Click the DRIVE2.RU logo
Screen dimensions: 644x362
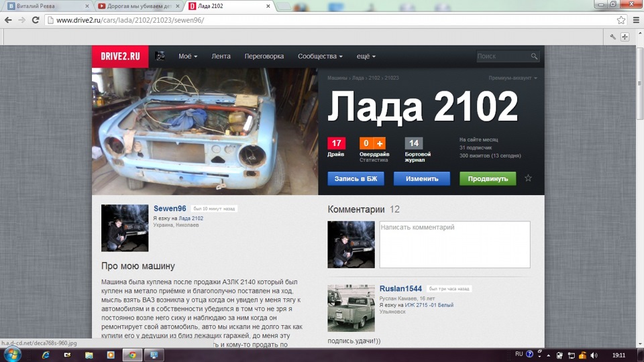coord(120,56)
